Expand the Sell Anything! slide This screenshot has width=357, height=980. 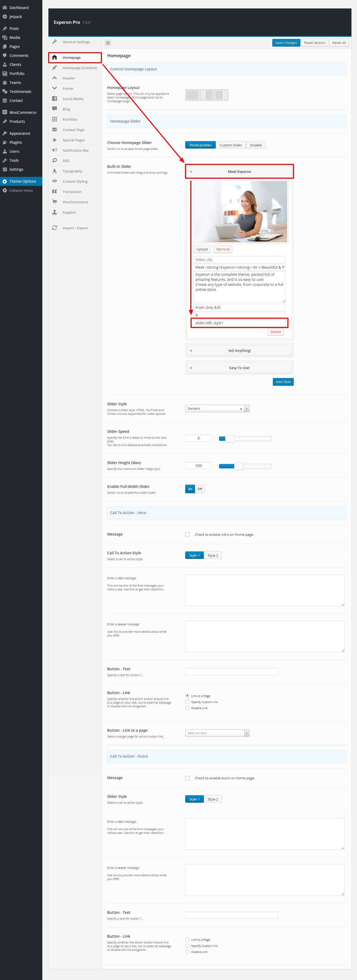tap(239, 350)
